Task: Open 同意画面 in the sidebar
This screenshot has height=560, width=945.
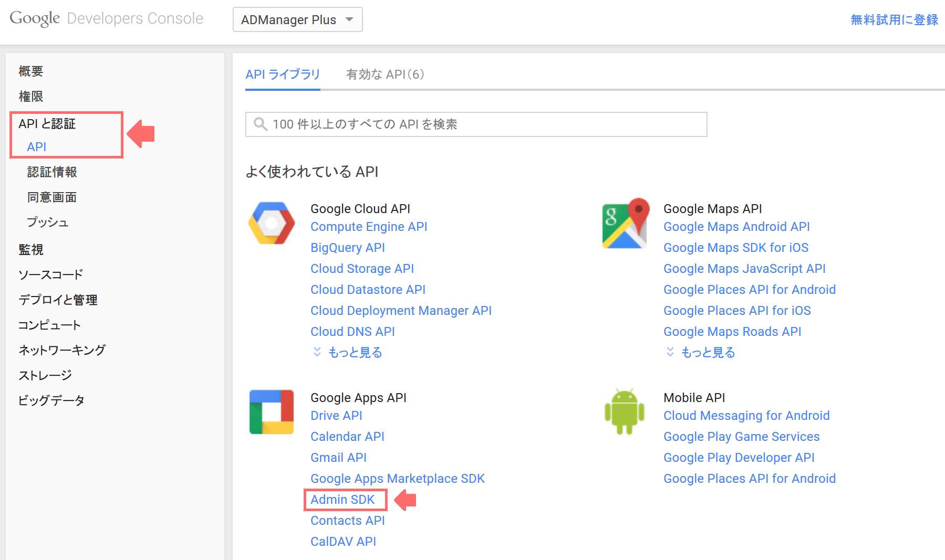Action: [x=51, y=197]
